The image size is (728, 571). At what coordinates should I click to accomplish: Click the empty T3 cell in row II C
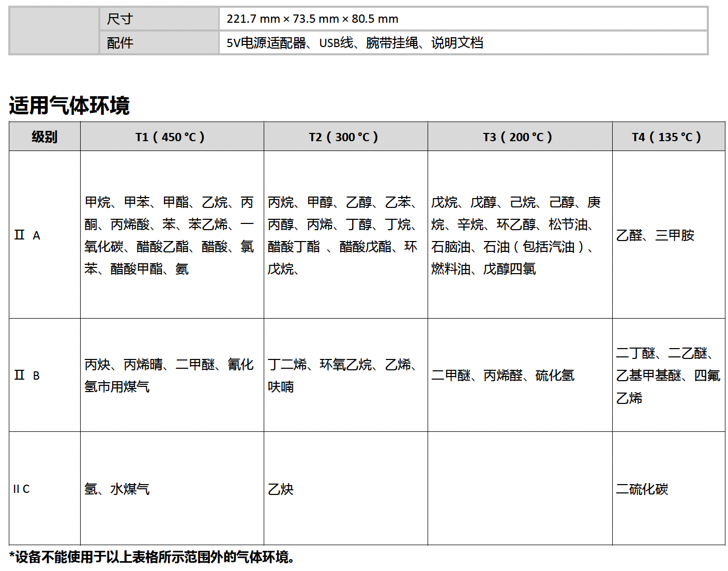click(x=519, y=489)
